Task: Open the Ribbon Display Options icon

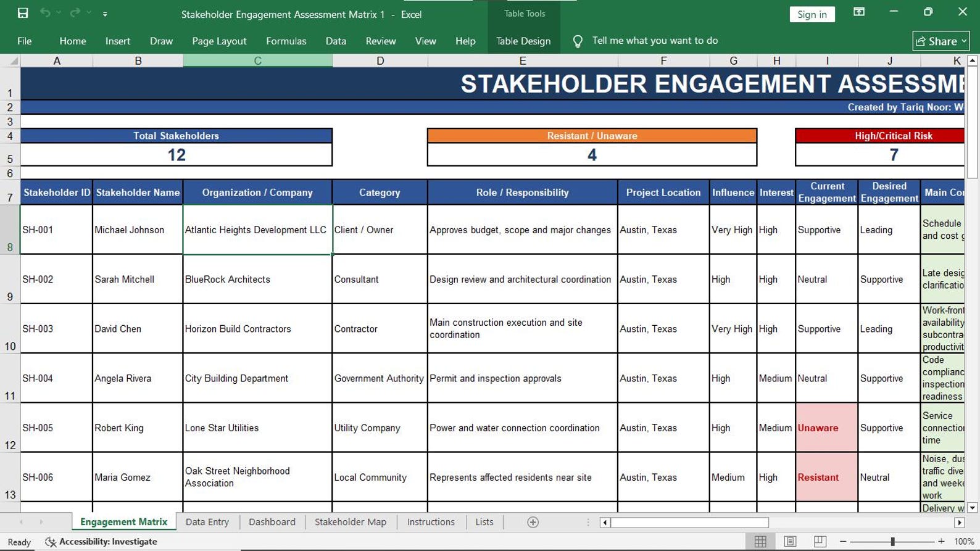Action: pyautogui.click(x=859, y=12)
